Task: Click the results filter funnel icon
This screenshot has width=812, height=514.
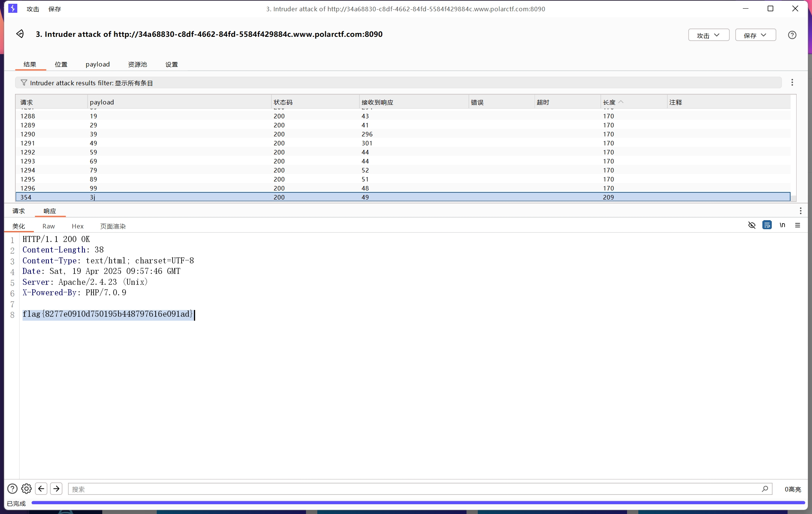Action: [24, 83]
